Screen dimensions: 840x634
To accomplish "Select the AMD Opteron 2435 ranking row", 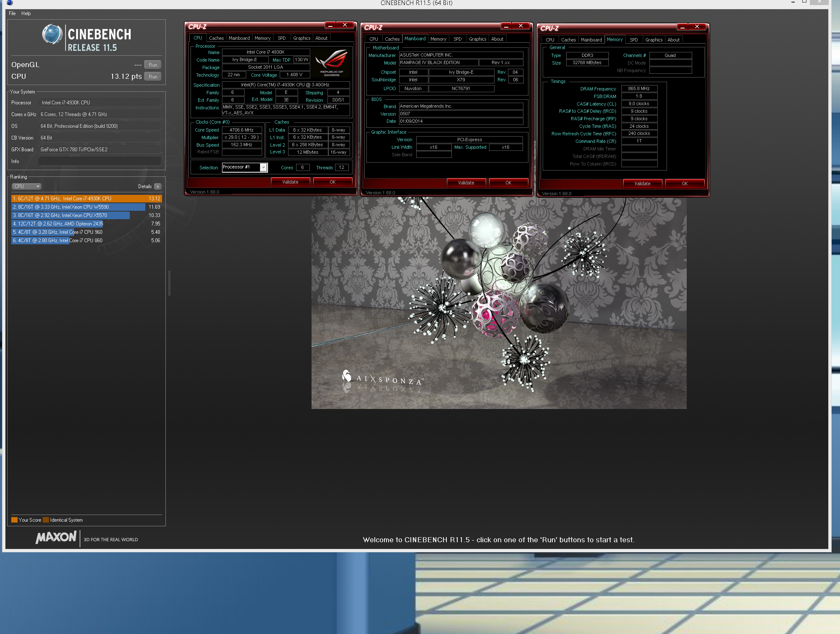I will tap(86, 224).
